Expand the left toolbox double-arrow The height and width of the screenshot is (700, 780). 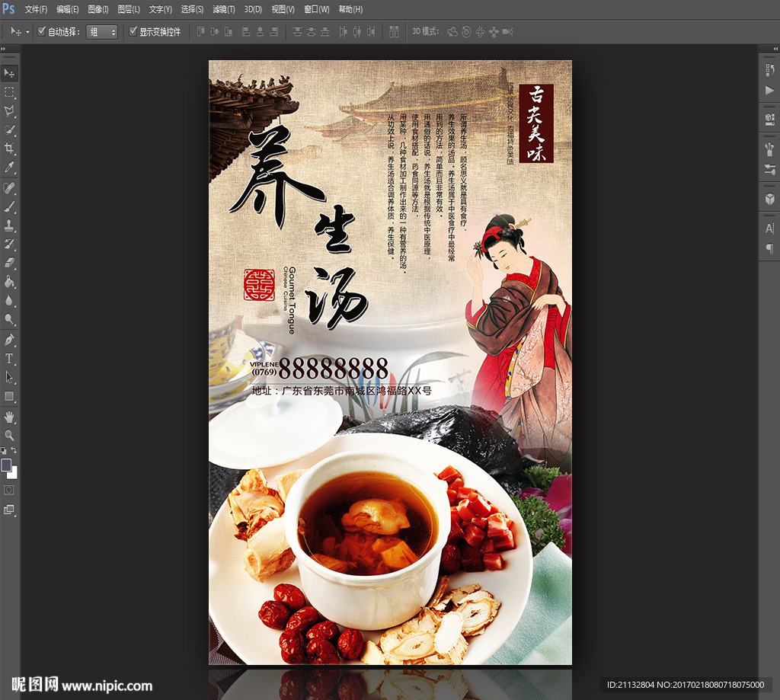(x=3, y=49)
